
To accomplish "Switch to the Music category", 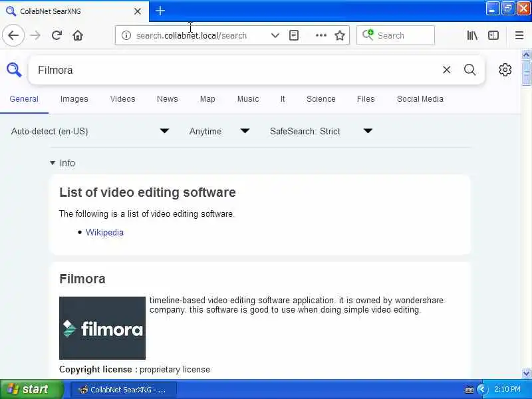I will pos(248,98).
